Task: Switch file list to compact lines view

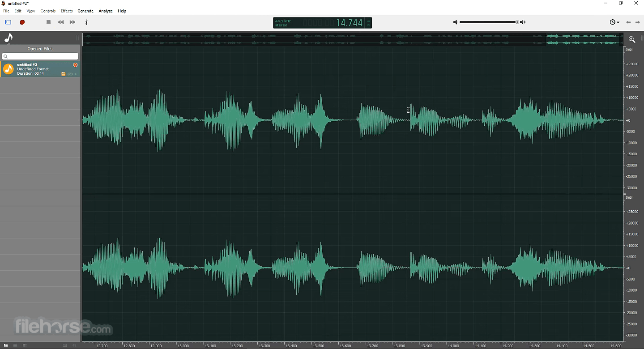Action: (x=15, y=345)
